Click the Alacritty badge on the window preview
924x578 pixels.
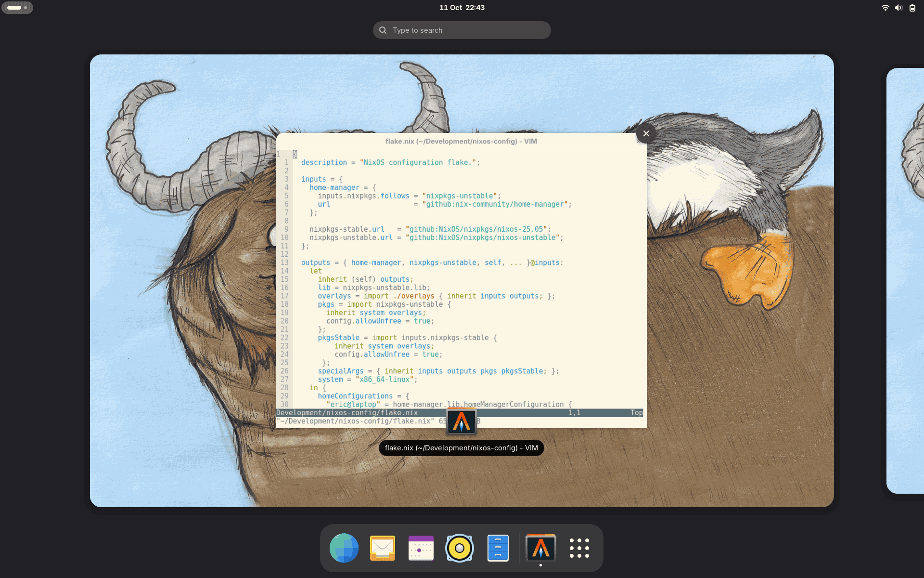pos(461,421)
